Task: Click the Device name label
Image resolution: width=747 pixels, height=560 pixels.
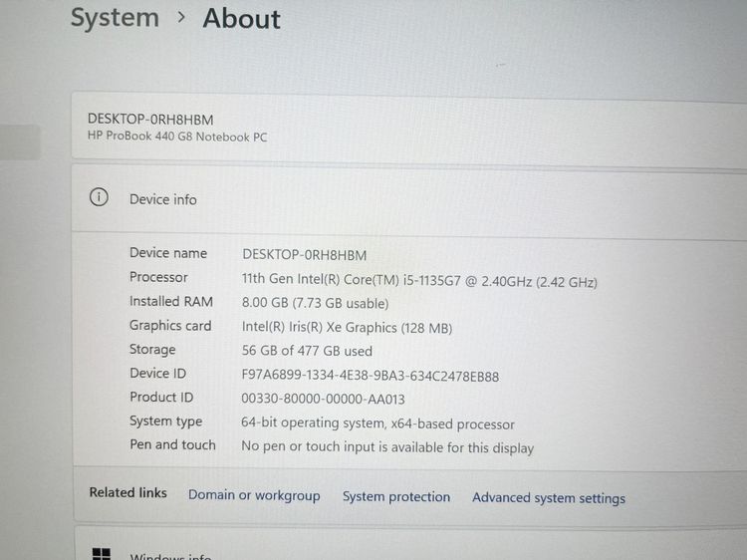Action: pyautogui.click(x=168, y=253)
